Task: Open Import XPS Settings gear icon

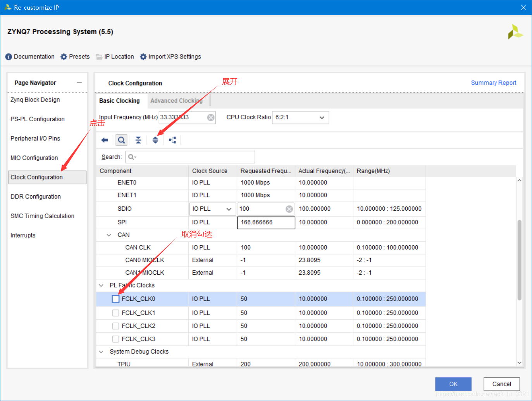Action: pos(143,57)
